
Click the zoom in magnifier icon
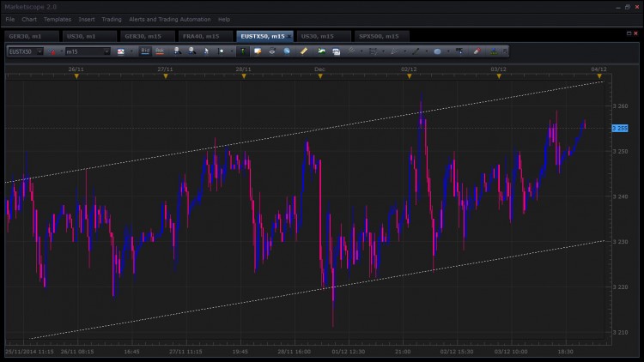(x=178, y=51)
